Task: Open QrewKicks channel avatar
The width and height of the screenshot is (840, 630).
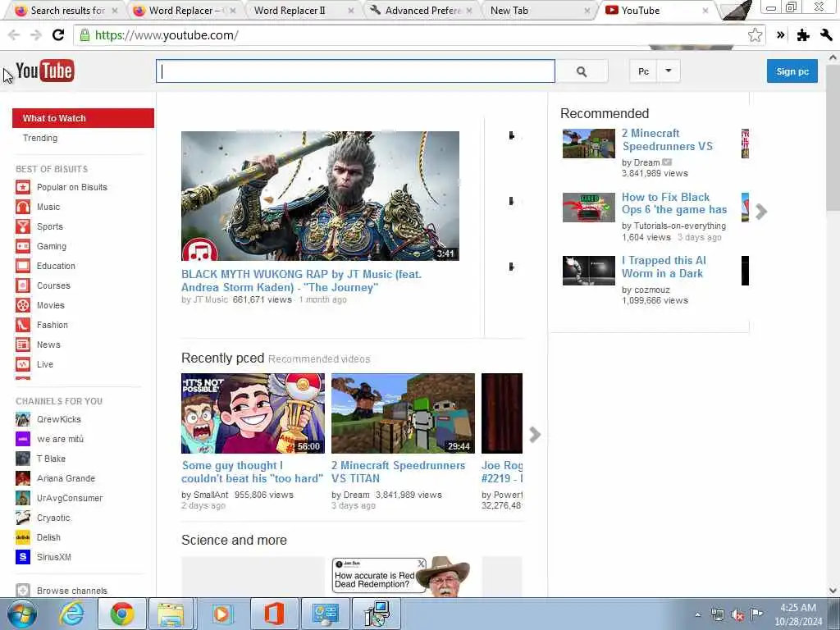Action: (22, 419)
